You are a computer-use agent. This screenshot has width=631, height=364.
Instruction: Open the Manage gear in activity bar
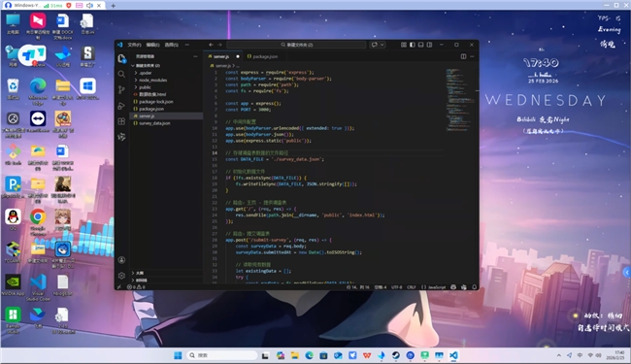121,276
